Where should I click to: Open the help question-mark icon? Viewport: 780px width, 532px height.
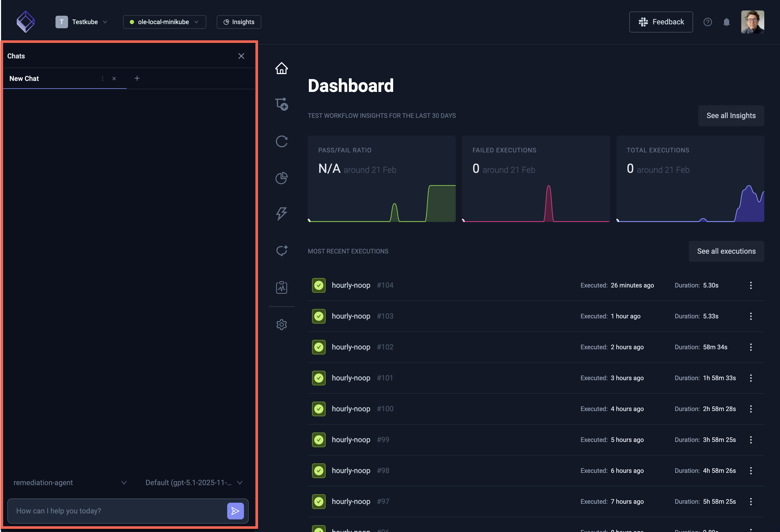pos(708,22)
